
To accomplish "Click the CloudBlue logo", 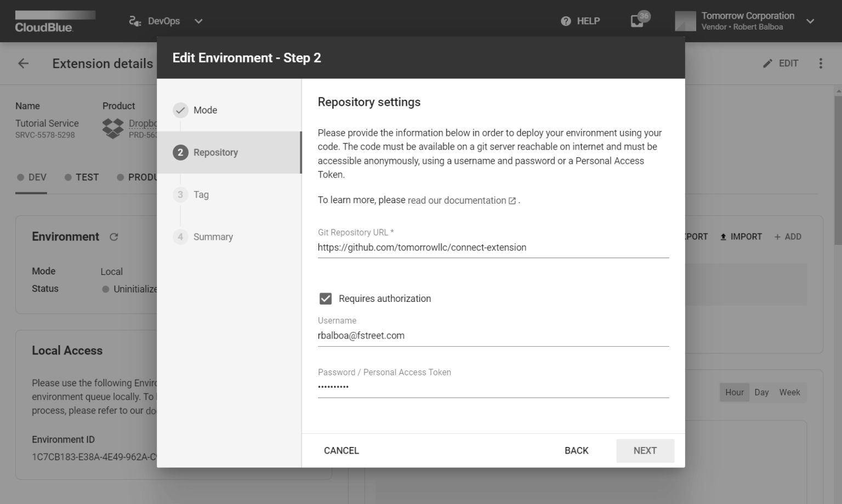I will point(55,21).
